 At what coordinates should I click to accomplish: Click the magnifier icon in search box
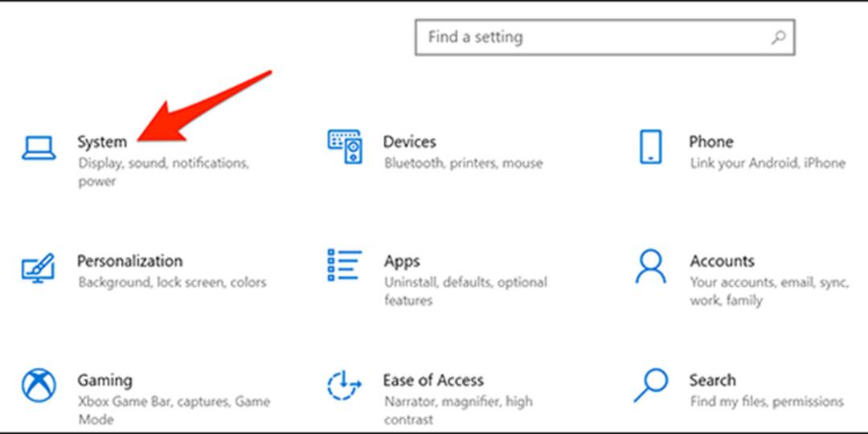[x=778, y=38]
